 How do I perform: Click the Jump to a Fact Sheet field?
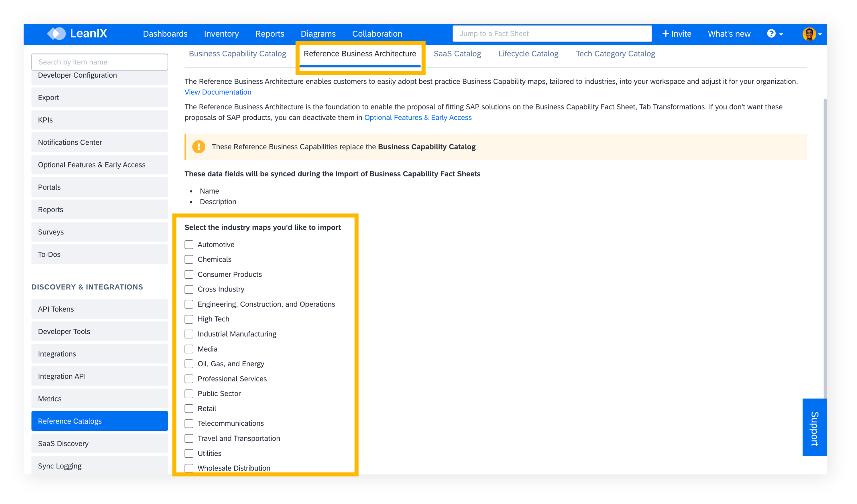point(552,34)
